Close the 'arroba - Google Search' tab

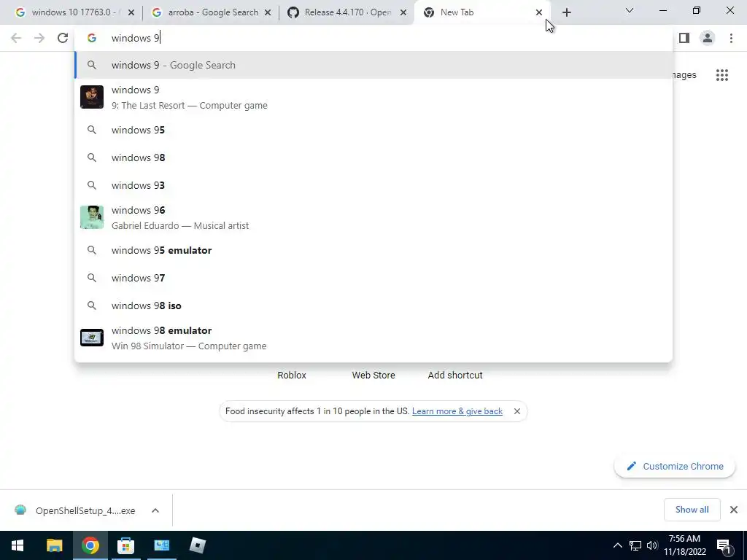(268, 12)
